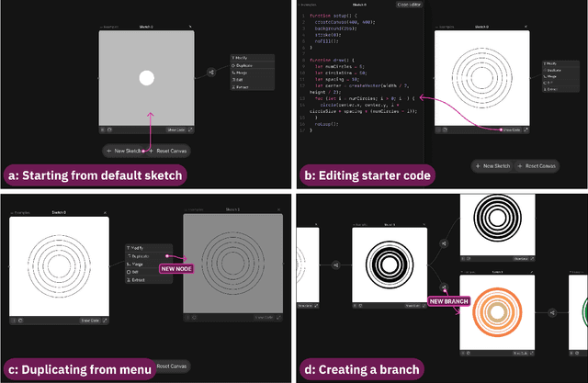
Task: Click the expand icon on the gray default sketch
Action: [x=190, y=130]
